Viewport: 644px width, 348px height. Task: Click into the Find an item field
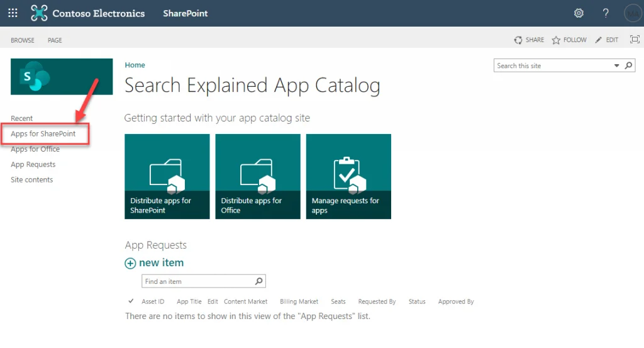click(x=197, y=281)
